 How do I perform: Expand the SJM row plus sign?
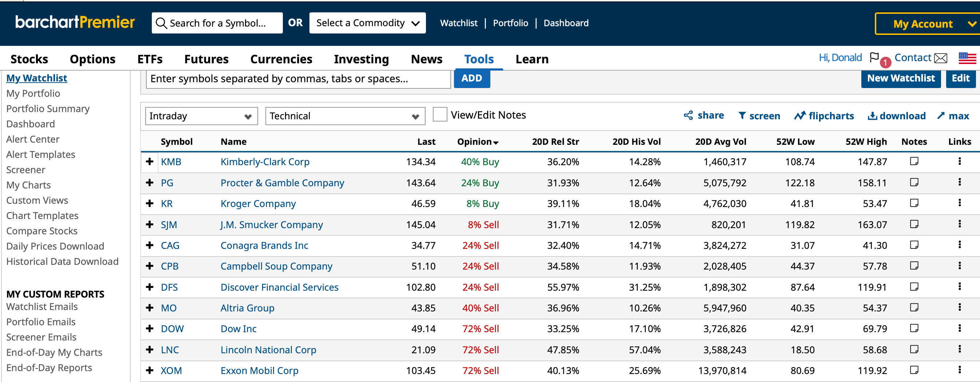(150, 224)
